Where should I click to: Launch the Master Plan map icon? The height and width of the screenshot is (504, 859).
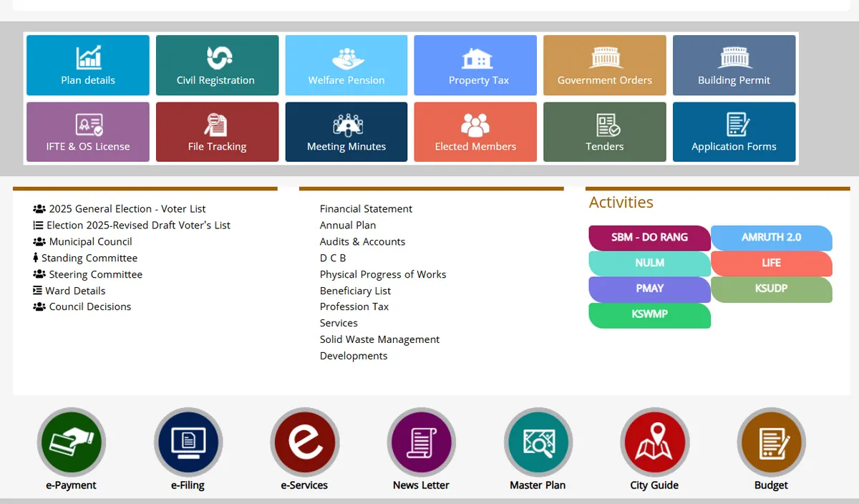[538, 442]
